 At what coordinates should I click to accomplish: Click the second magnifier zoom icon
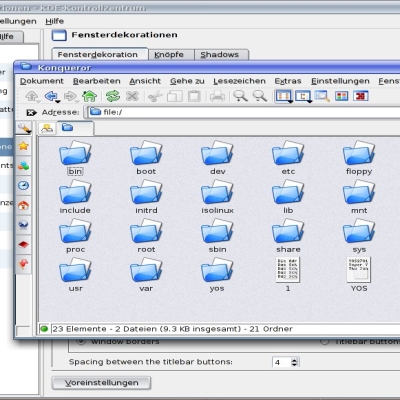click(x=260, y=96)
